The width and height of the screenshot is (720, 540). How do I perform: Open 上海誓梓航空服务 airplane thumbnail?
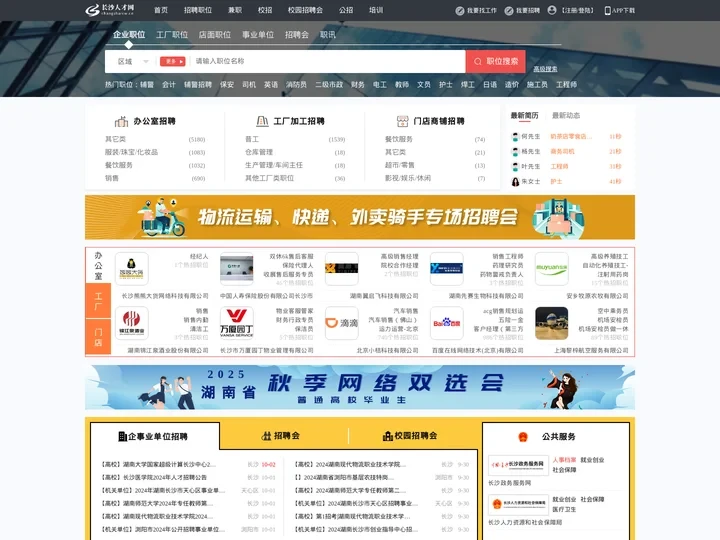pos(551,323)
